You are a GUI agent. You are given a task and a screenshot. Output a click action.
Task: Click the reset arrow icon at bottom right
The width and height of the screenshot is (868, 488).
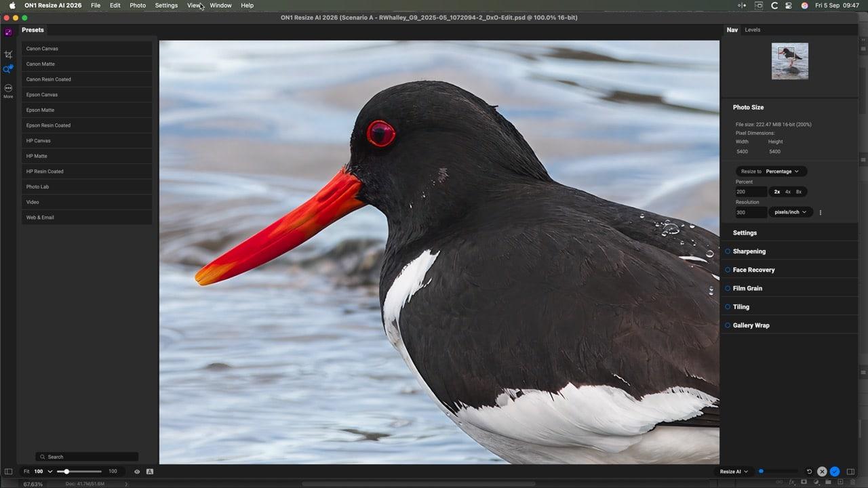click(809, 472)
